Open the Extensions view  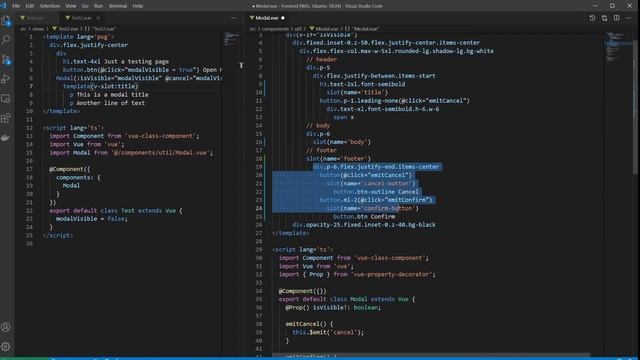pos(6,118)
